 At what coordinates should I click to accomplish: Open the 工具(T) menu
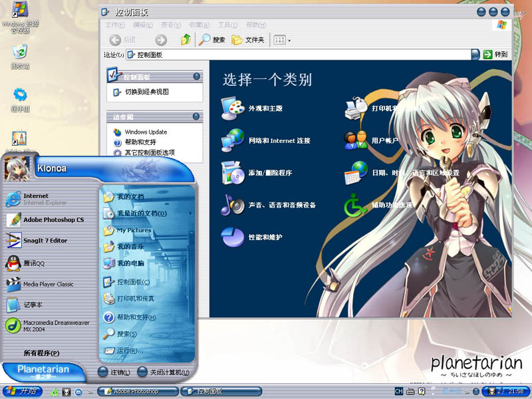tap(227, 25)
